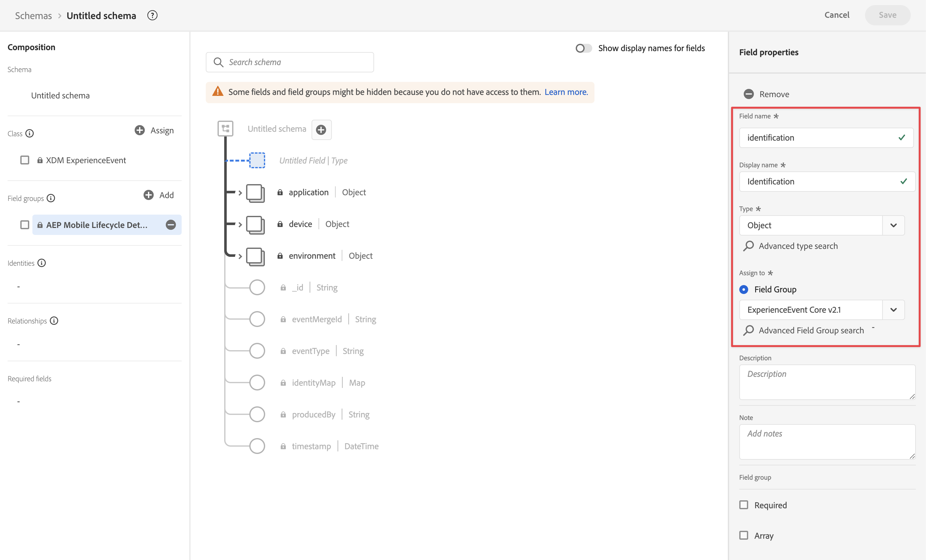Expand the application object node
Image resolution: width=926 pixels, height=560 pixels.
coord(240,193)
